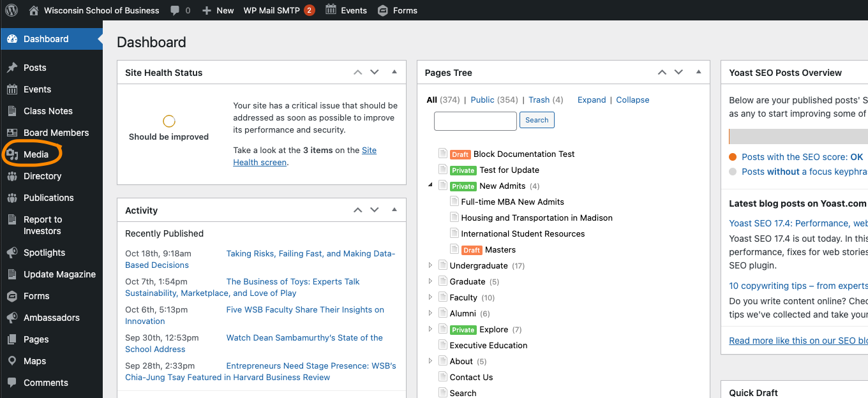
Task: Collapse the New Admits tree node
Action: pos(430,185)
